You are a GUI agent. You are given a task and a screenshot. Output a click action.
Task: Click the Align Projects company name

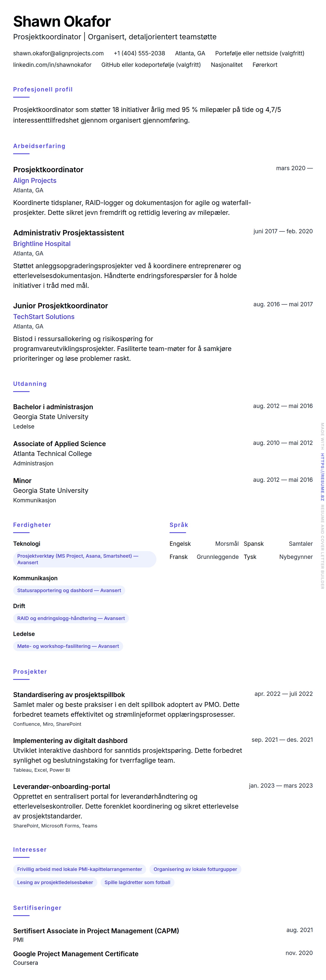[x=35, y=181]
